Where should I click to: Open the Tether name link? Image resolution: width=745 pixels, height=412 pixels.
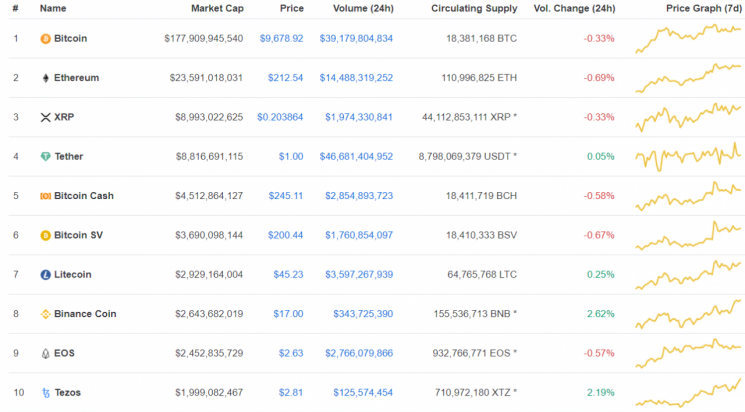tap(68, 156)
